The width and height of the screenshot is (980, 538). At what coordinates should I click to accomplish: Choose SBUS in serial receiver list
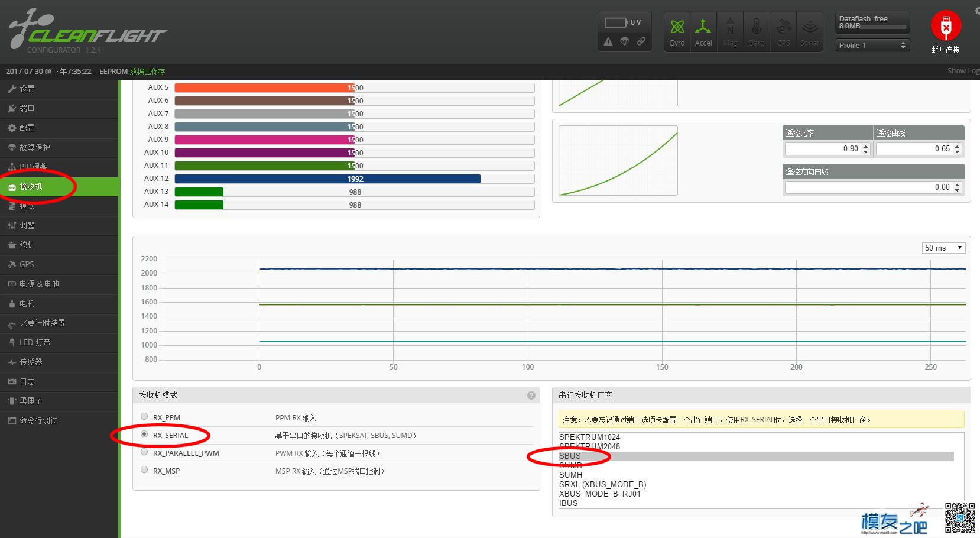757,456
